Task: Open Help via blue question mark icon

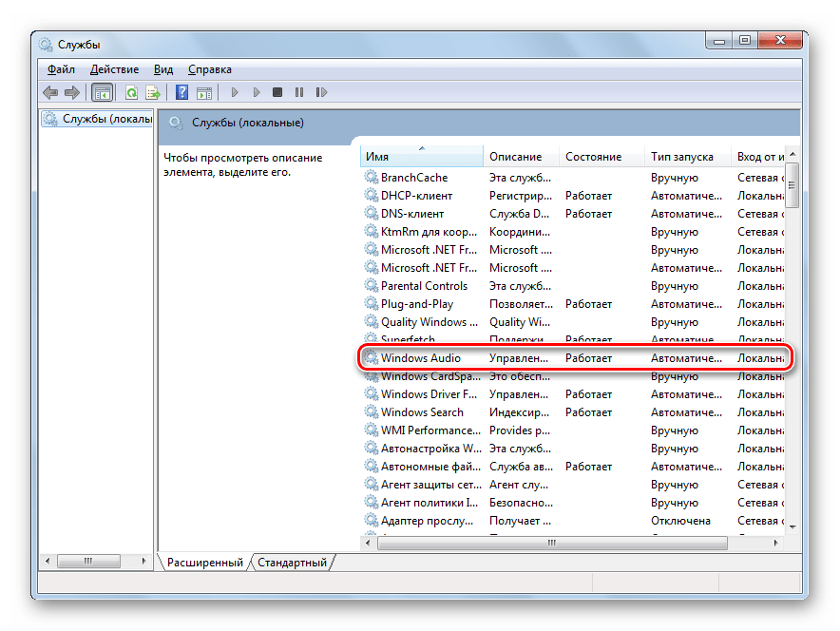Action: pyautogui.click(x=181, y=92)
